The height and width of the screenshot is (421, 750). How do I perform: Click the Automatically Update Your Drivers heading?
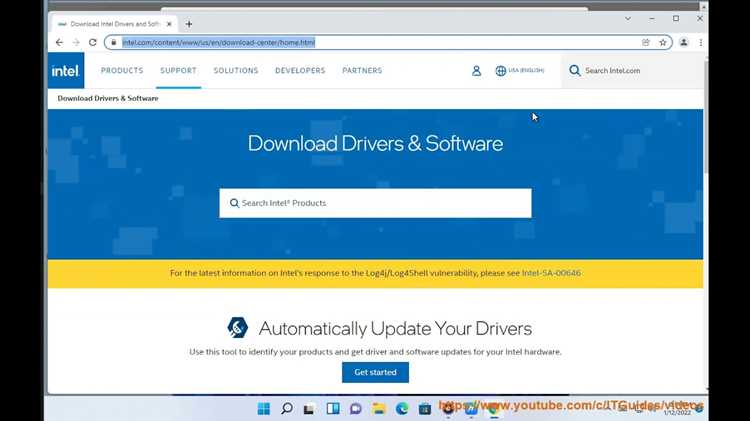(x=395, y=328)
